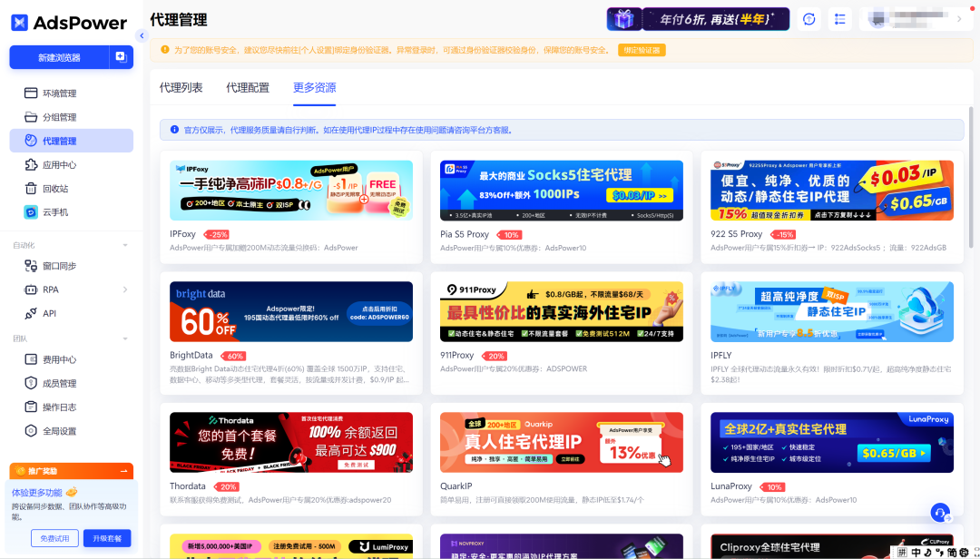Click the IME 中 indicator in tray
Viewport: 980px width, 559px height.
[x=916, y=553]
